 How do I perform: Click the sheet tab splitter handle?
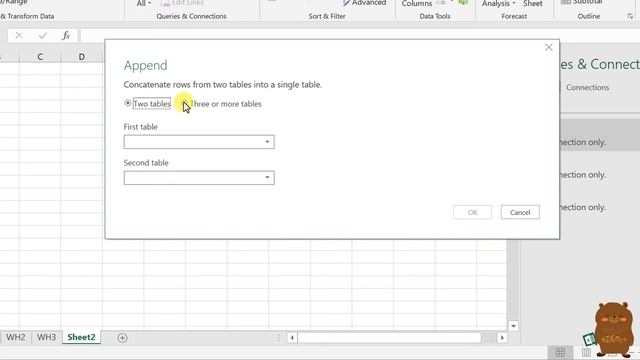[278, 338]
